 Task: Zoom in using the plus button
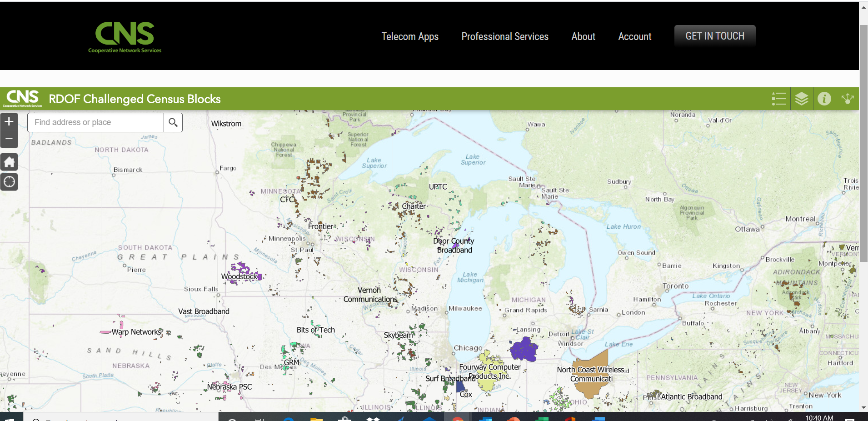pyautogui.click(x=9, y=121)
